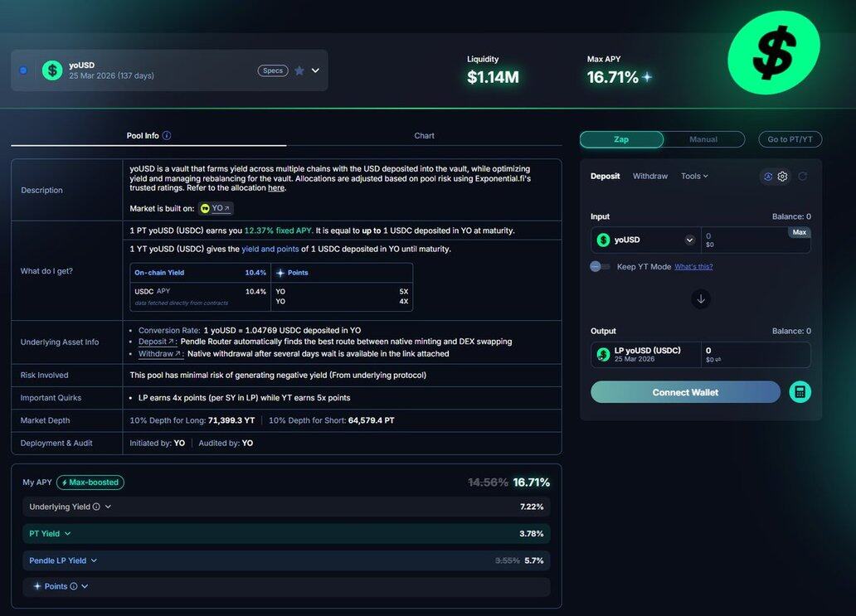Click the favorite star icon for yoUSD

[299, 70]
